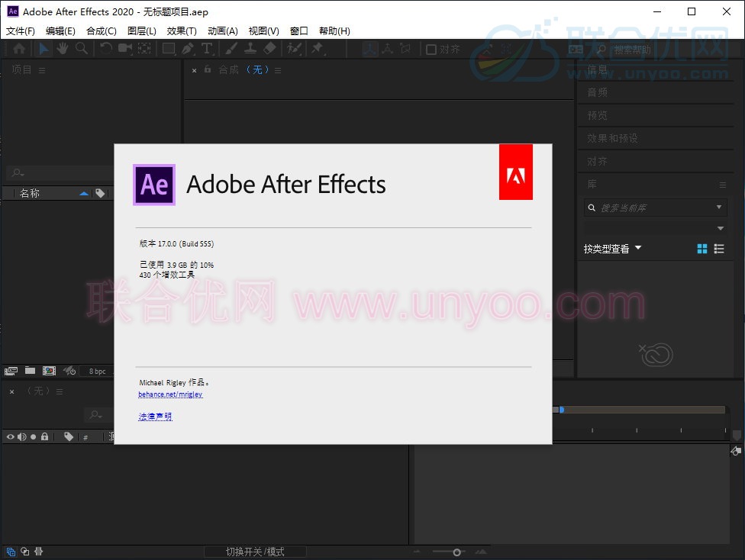Click the Local Axis Mode icon
745x560 pixels.
[370, 49]
